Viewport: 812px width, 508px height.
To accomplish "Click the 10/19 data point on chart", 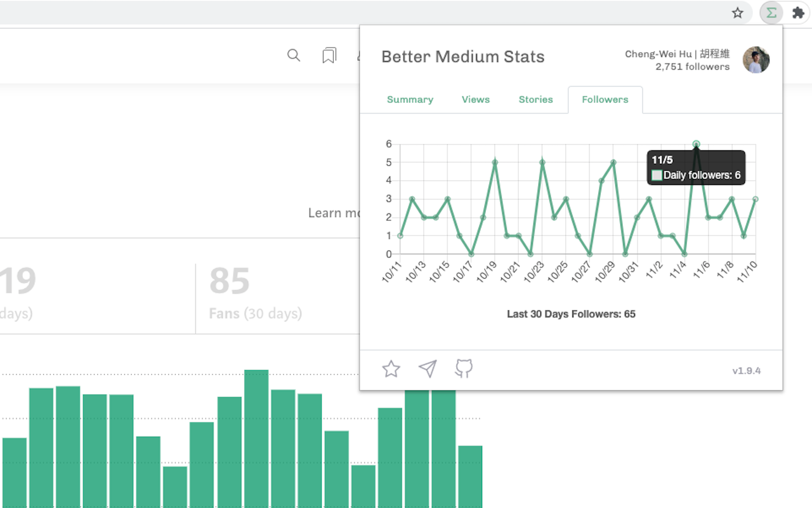I will coord(495,163).
